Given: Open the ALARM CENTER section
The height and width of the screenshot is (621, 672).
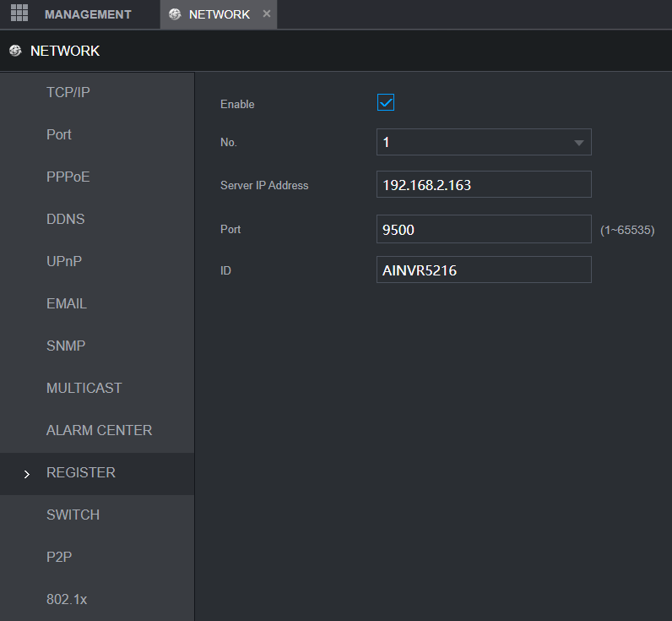Looking at the screenshot, I should (x=99, y=430).
